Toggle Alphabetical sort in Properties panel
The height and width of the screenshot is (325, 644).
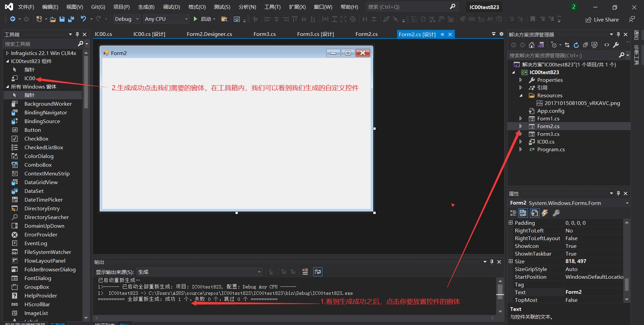[x=523, y=213]
